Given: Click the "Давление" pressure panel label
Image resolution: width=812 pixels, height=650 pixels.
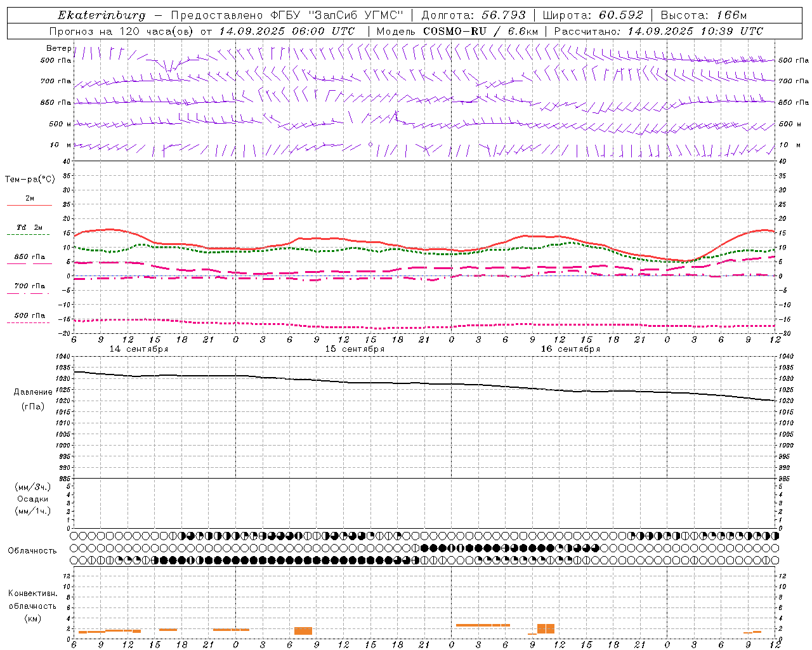Looking at the screenshot, I should click(x=33, y=392).
